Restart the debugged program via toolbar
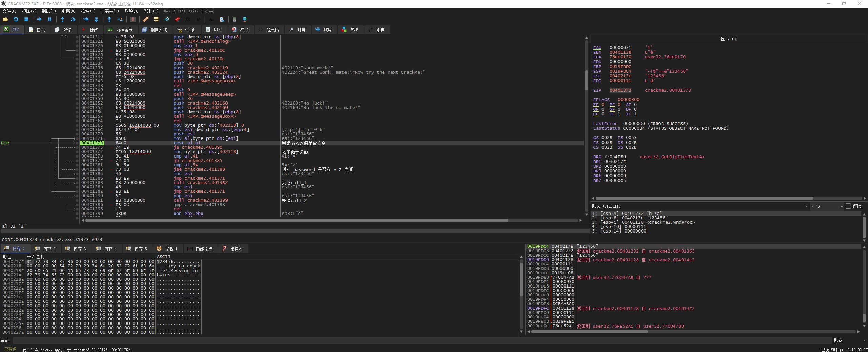Image resolution: width=868 pixels, height=352 pixels. pyautogui.click(x=16, y=19)
